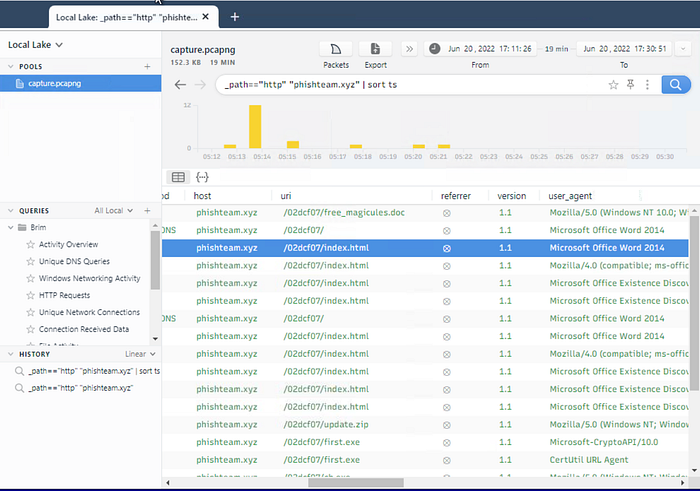Click the From date field
The height and width of the screenshot is (491, 700).
[x=480, y=49]
